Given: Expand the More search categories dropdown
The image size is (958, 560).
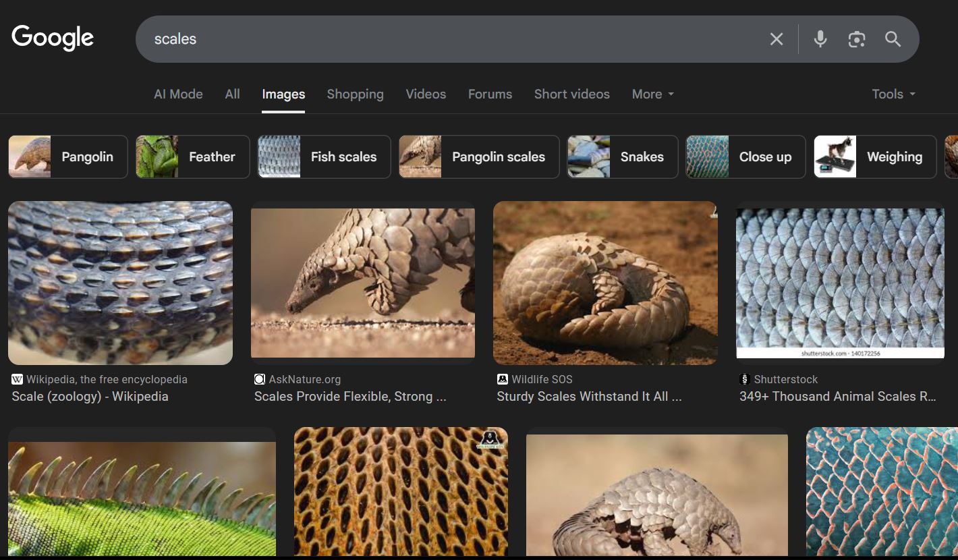Looking at the screenshot, I should 652,94.
